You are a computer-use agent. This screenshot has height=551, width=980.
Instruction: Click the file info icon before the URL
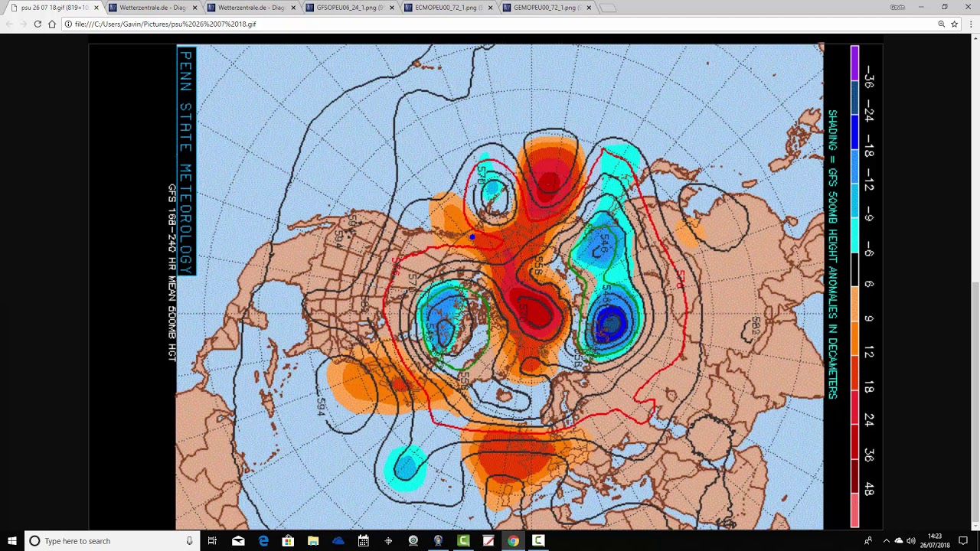point(68,24)
